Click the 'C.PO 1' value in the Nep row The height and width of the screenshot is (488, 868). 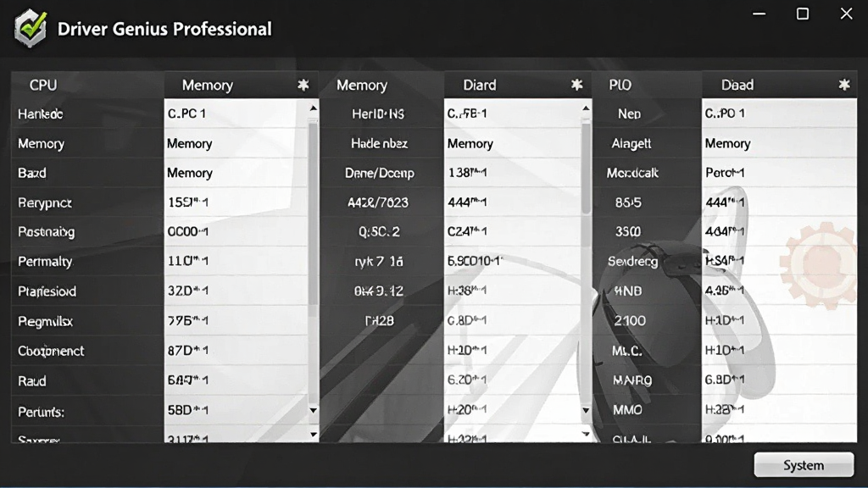pos(725,114)
